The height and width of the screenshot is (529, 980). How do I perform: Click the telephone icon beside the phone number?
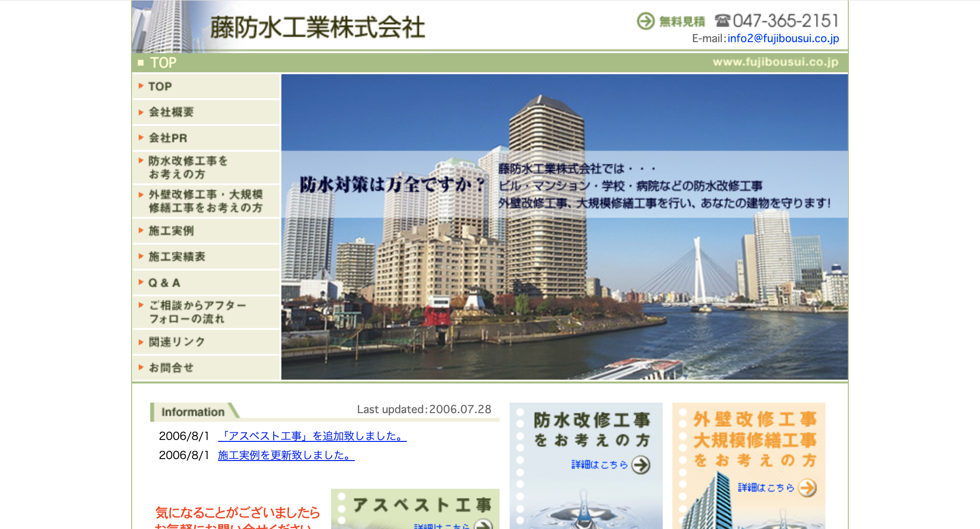tap(722, 21)
